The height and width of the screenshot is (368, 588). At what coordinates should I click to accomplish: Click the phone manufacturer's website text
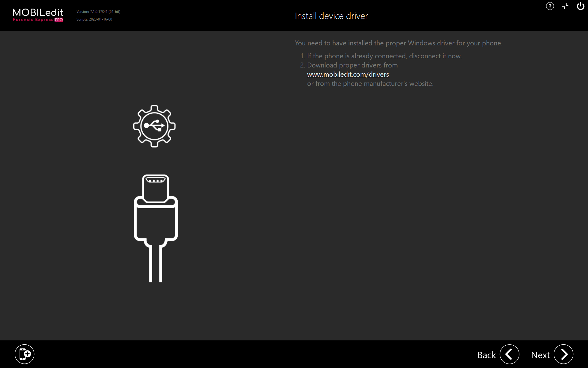(x=370, y=84)
